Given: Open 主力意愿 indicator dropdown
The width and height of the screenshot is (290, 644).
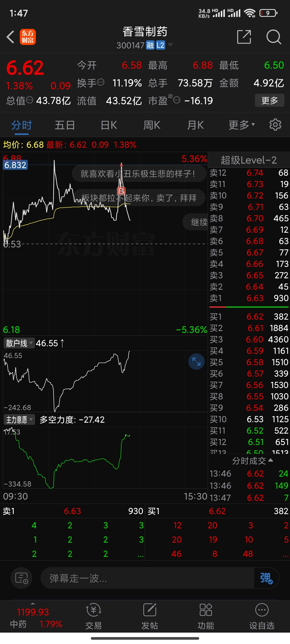Looking at the screenshot, I should (19, 420).
